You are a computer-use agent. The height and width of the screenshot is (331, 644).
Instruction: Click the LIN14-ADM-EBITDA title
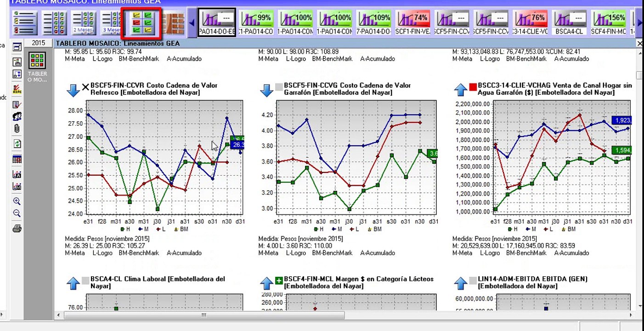coord(533,282)
